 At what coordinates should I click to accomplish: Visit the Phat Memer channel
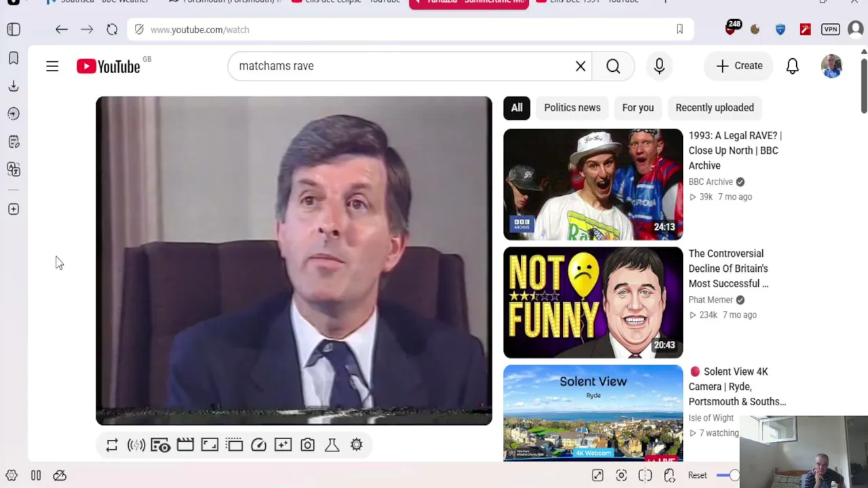click(711, 300)
